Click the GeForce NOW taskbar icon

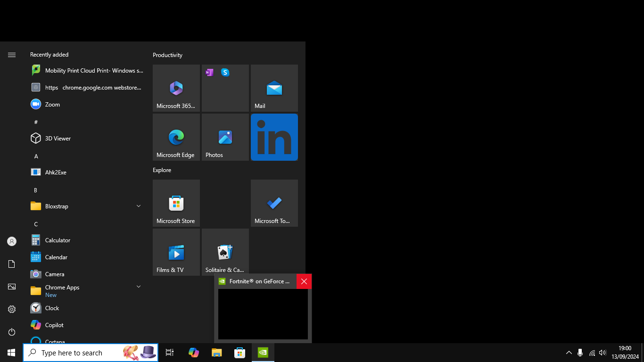pyautogui.click(x=263, y=353)
